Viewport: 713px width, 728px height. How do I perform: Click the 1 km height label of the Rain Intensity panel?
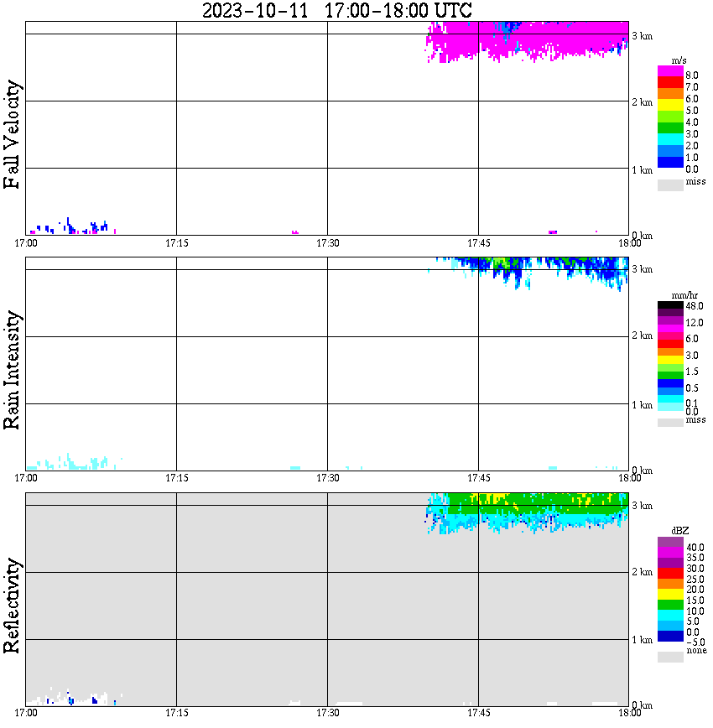coord(642,405)
